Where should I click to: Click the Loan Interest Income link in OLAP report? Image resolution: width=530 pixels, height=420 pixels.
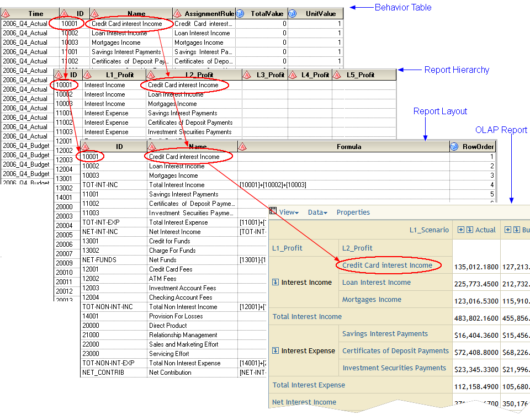[x=376, y=283]
